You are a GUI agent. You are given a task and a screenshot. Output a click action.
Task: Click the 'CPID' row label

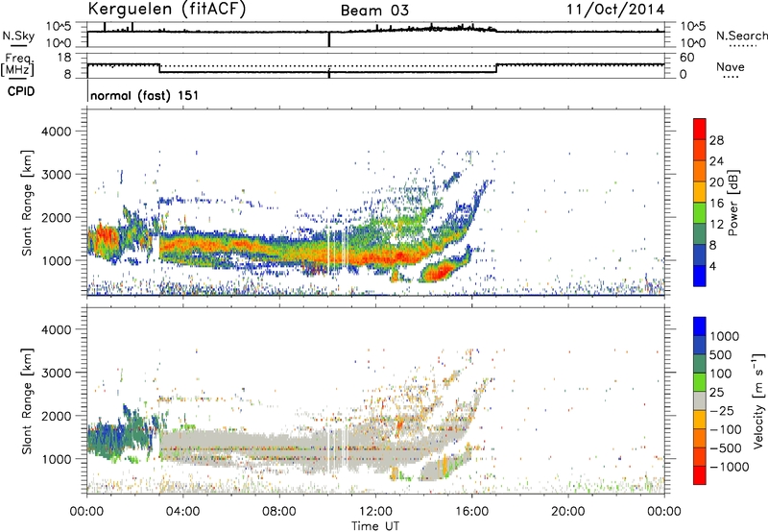click(x=21, y=91)
